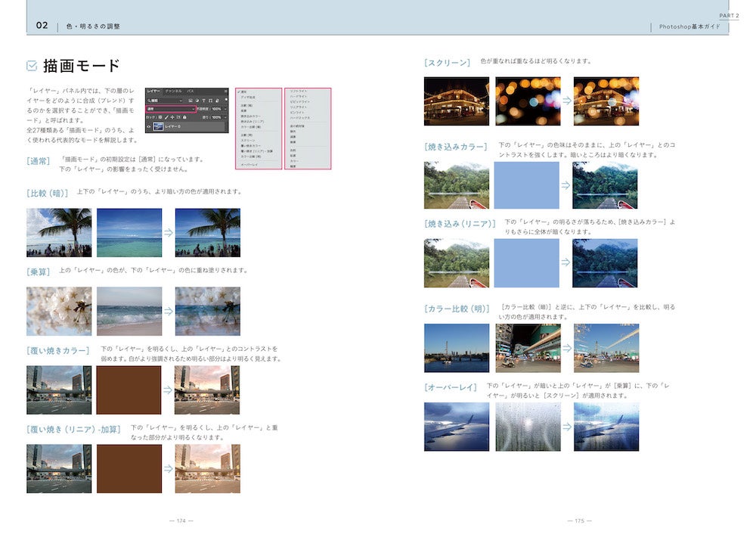Select the brown fill square under 覆い焼きカラー
756x534 pixels.
[x=129, y=390]
